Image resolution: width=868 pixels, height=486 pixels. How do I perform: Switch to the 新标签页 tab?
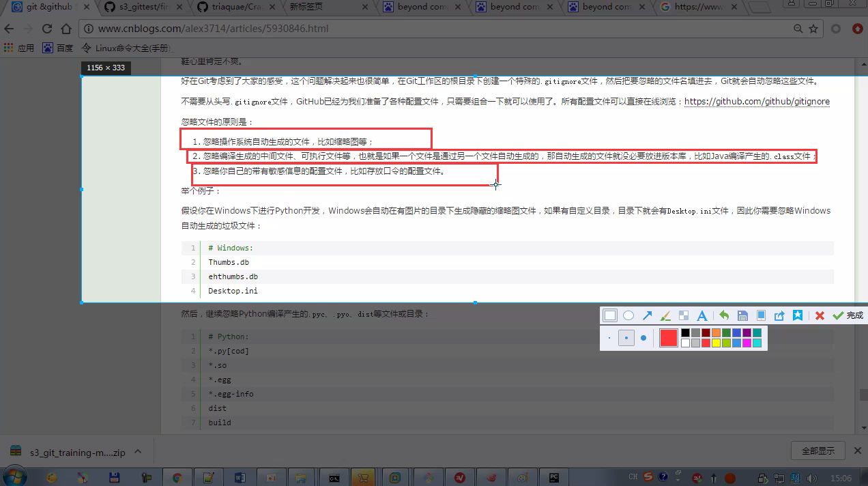(x=326, y=7)
